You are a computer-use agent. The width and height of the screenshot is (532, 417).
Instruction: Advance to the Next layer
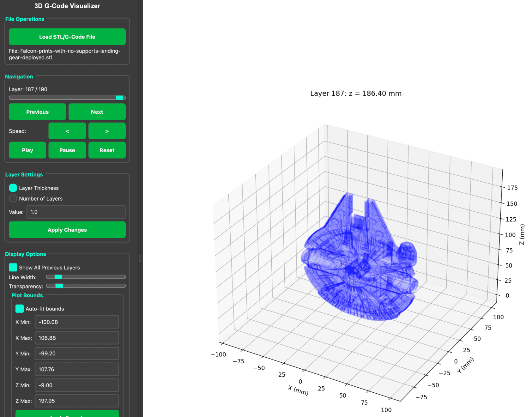tap(97, 112)
